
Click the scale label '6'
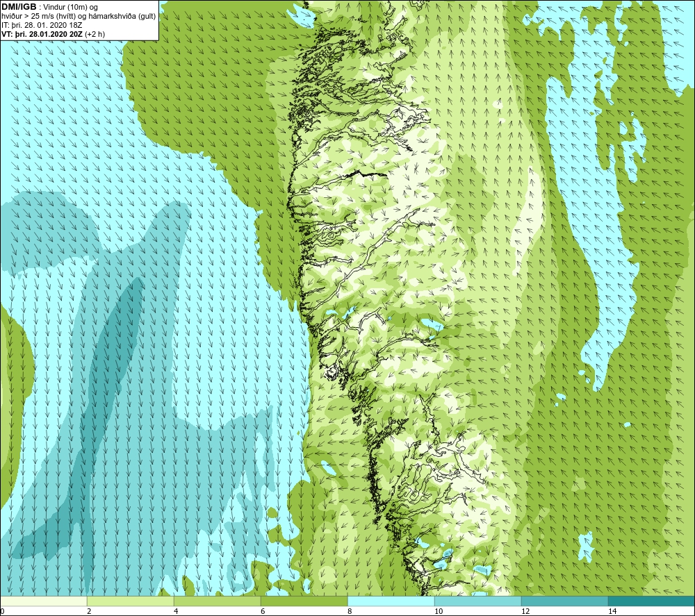263,611
